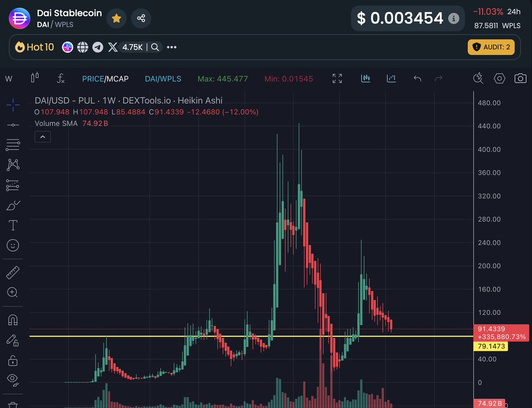
Task: Switch to PRICE view
Action: (93, 79)
